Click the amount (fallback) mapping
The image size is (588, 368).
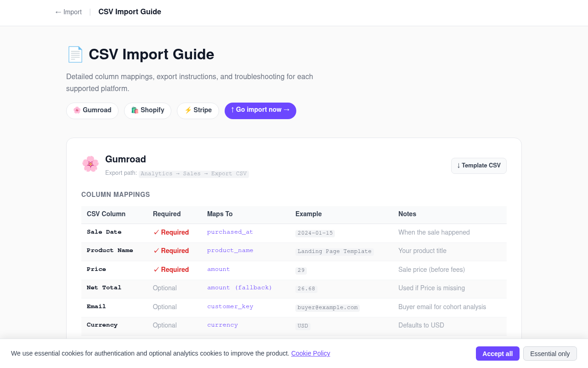pyautogui.click(x=240, y=288)
